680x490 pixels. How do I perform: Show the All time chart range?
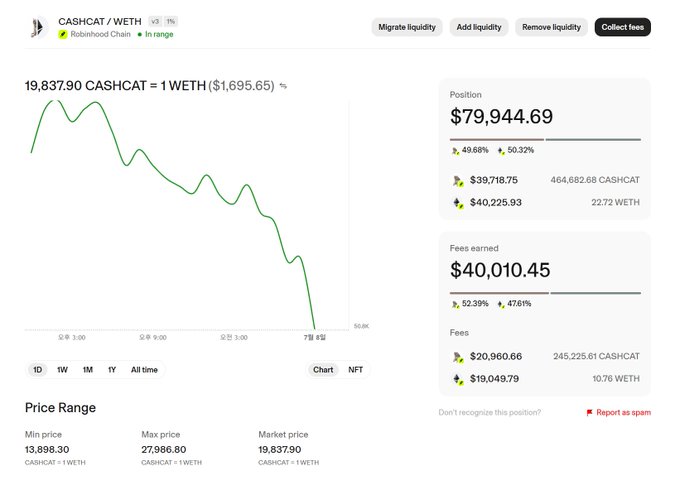click(x=144, y=370)
